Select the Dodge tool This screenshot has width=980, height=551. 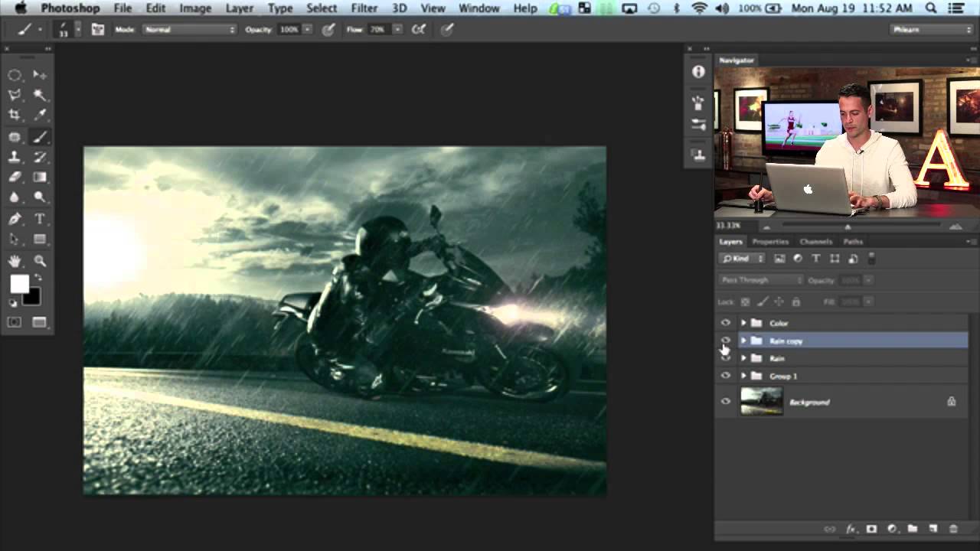(40, 197)
